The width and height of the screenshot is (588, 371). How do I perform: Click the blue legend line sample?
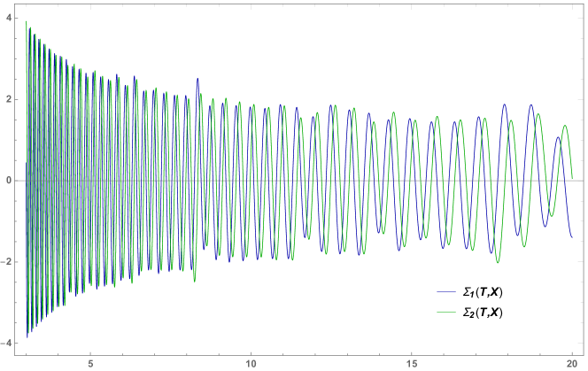(x=446, y=292)
